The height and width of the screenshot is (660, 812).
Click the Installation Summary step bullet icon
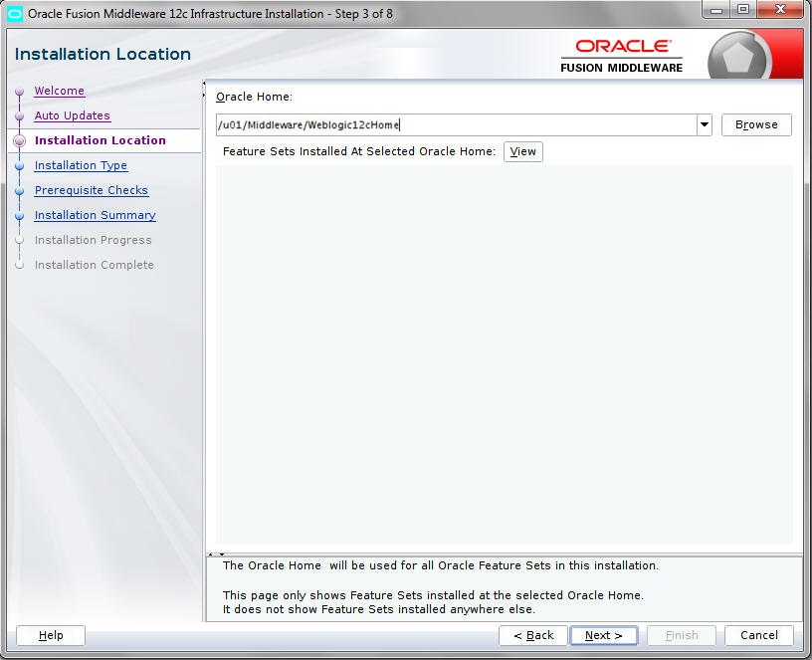[20, 215]
